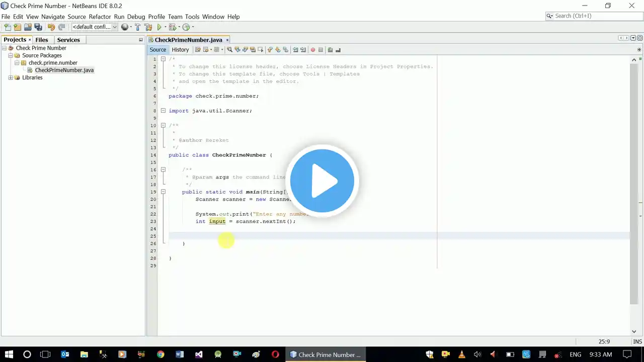Open the File menu
Image resolution: width=644 pixels, height=362 pixels.
tap(6, 17)
